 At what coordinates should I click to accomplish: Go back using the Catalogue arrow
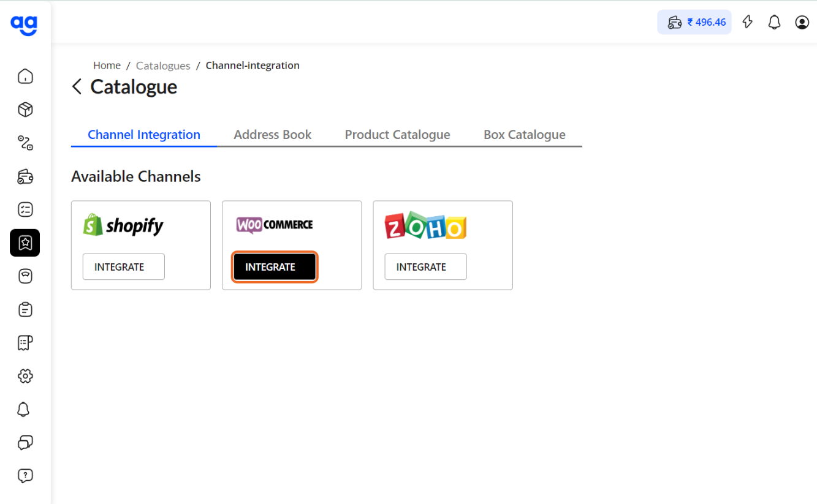pyautogui.click(x=77, y=87)
